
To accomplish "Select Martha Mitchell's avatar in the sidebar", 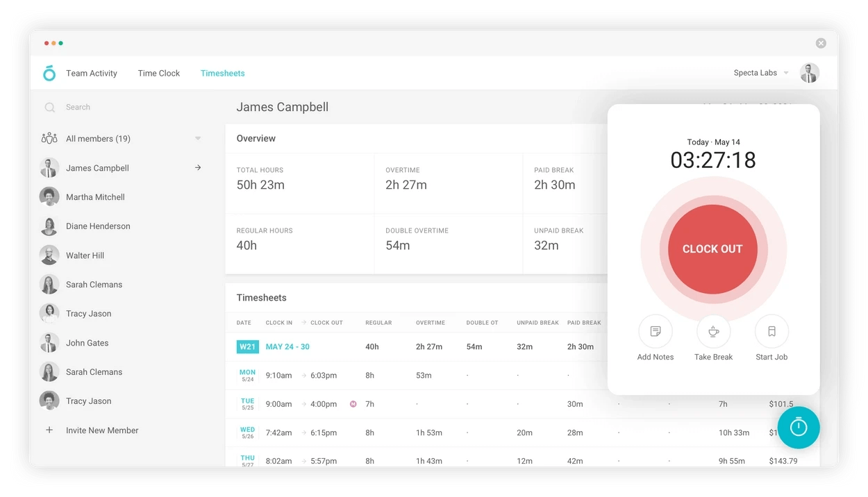I will click(49, 196).
